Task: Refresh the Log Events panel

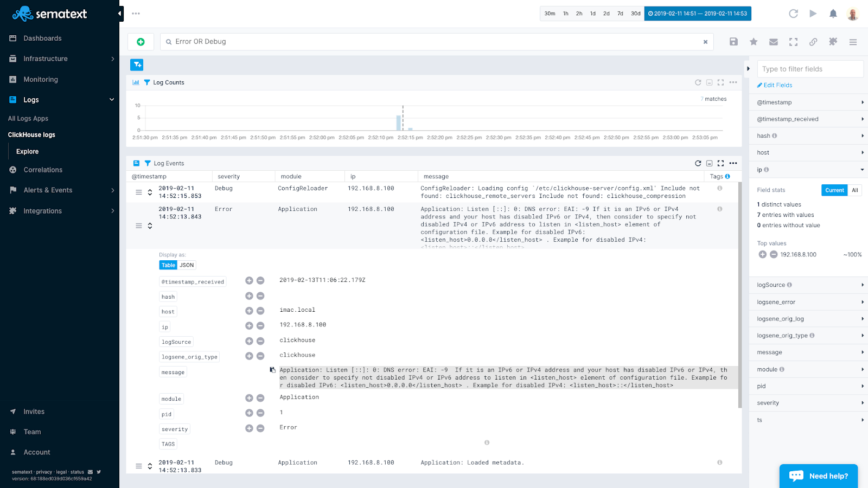Action: 698,163
